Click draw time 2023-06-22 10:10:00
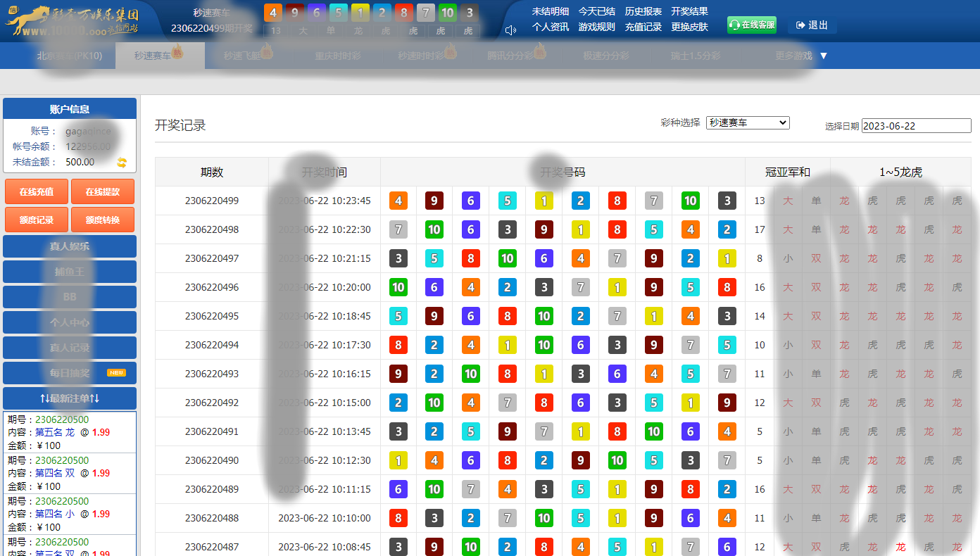The image size is (980, 556). (x=325, y=518)
